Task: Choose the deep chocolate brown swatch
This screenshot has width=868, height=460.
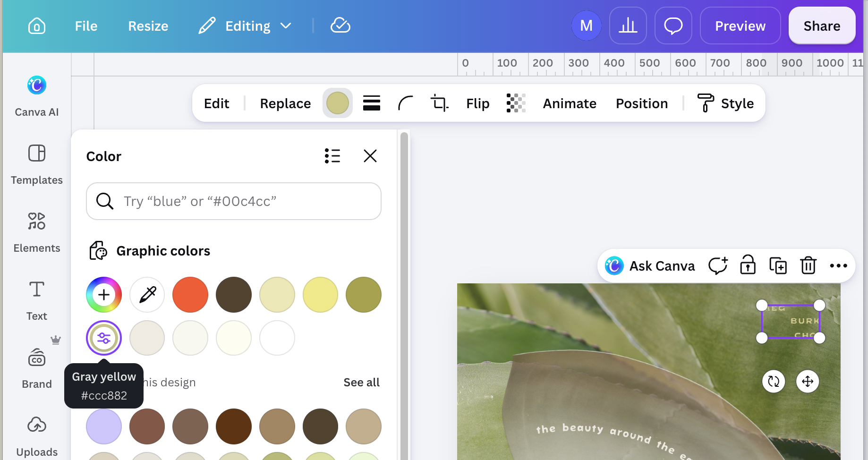Action: [x=234, y=426]
